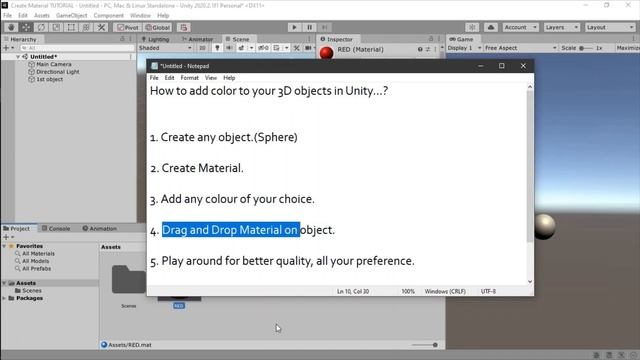
Task: Open the cloud Services icon
Action: coord(491,27)
